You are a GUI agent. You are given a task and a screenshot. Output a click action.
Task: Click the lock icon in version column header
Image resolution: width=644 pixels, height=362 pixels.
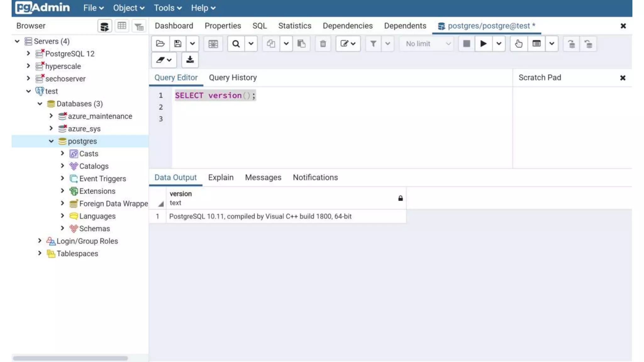(x=400, y=198)
